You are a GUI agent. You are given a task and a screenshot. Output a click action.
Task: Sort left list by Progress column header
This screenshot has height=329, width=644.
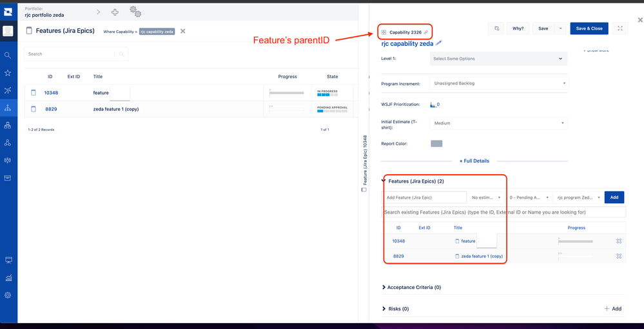tap(288, 77)
